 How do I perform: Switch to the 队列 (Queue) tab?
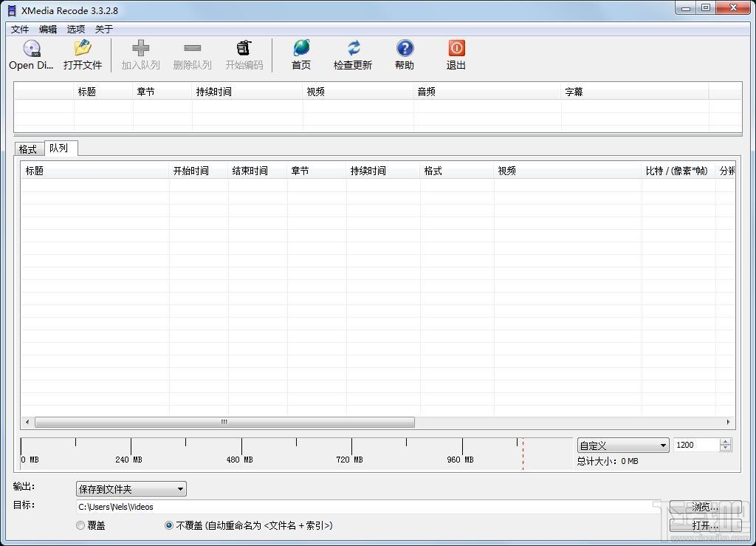coord(59,148)
